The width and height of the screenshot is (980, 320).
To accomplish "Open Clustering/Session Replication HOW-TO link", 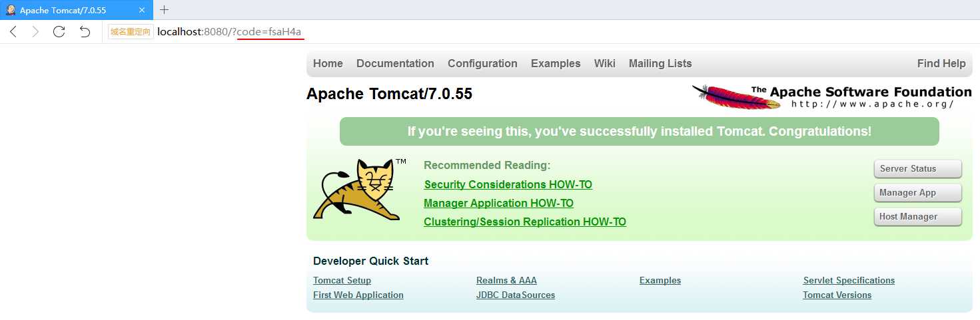I will 525,222.
